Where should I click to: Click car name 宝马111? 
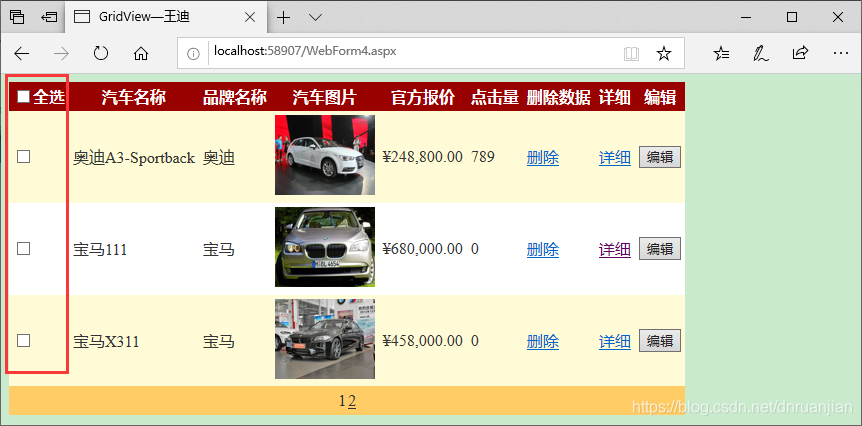pyautogui.click(x=100, y=250)
